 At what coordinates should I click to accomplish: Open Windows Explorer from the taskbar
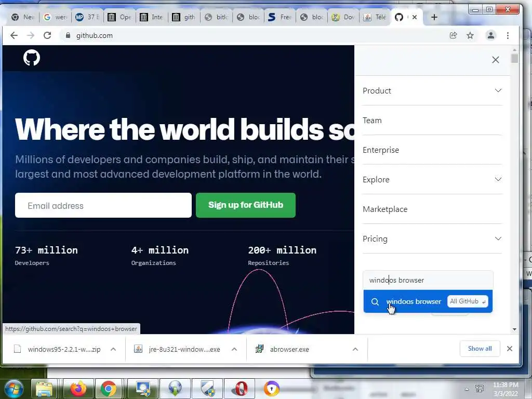click(x=44, y=389)
